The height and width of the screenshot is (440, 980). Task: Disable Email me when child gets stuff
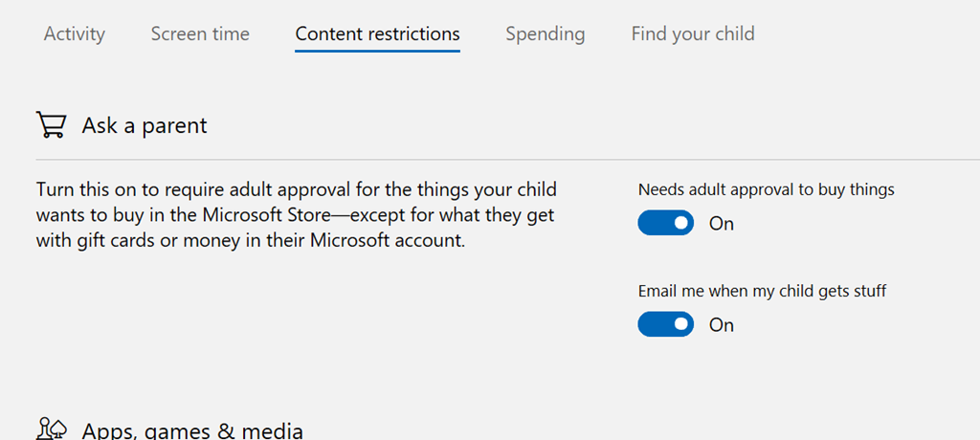point(666,325)
